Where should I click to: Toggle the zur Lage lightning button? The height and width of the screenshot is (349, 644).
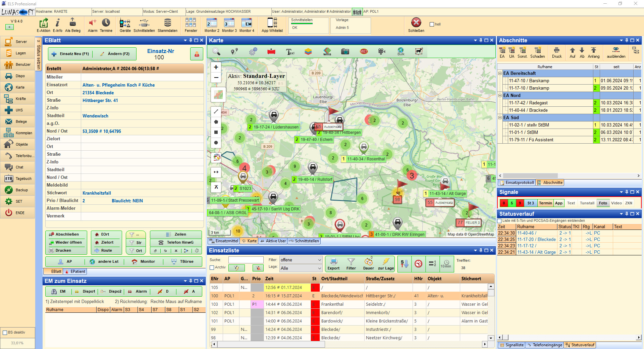tap(386, 264)
